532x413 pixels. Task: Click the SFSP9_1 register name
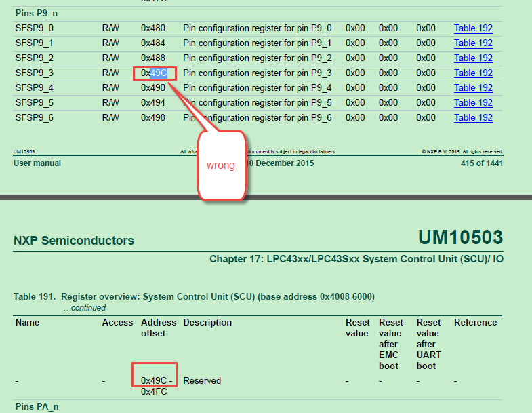35,43
